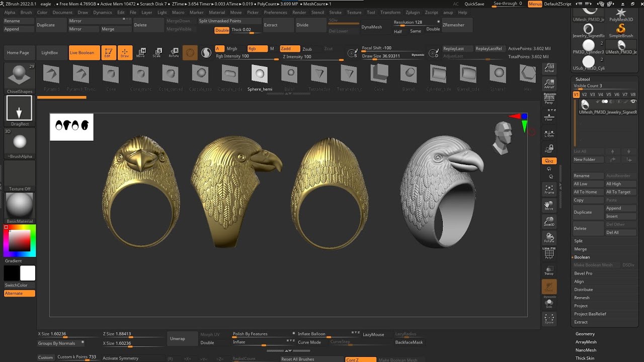Open the BasicMaterial picker
Image resolution: width=644 pixels, height=362 pixels.
[x=20, y=208]
